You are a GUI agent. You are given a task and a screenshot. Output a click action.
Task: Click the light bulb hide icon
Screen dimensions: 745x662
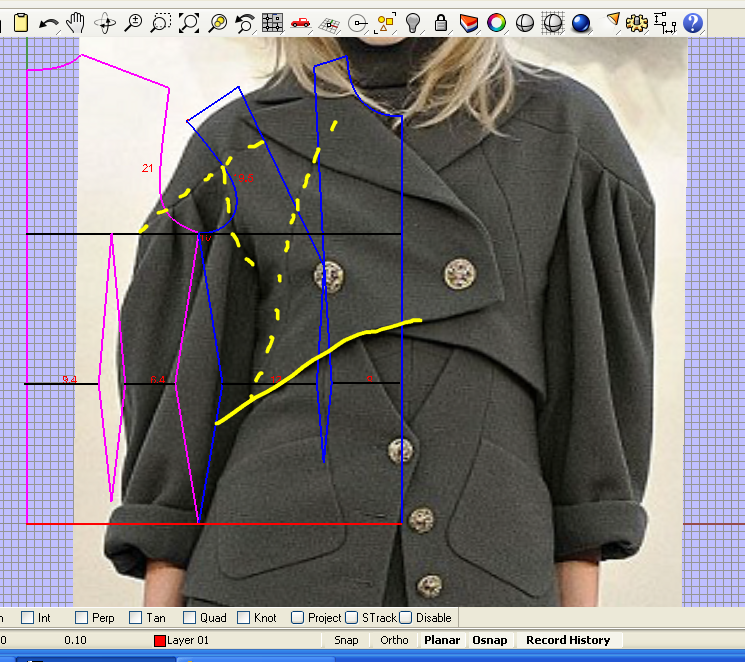click(x=413, y=23)
